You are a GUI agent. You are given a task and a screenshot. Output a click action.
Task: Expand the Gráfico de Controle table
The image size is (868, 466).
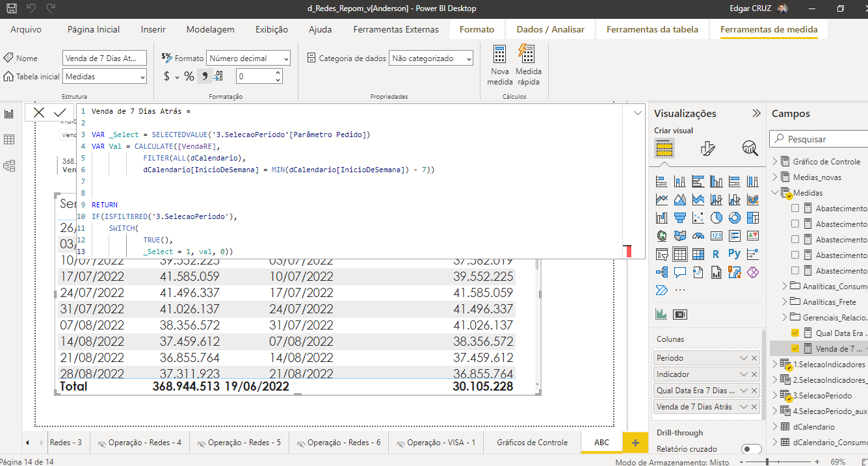775,161
